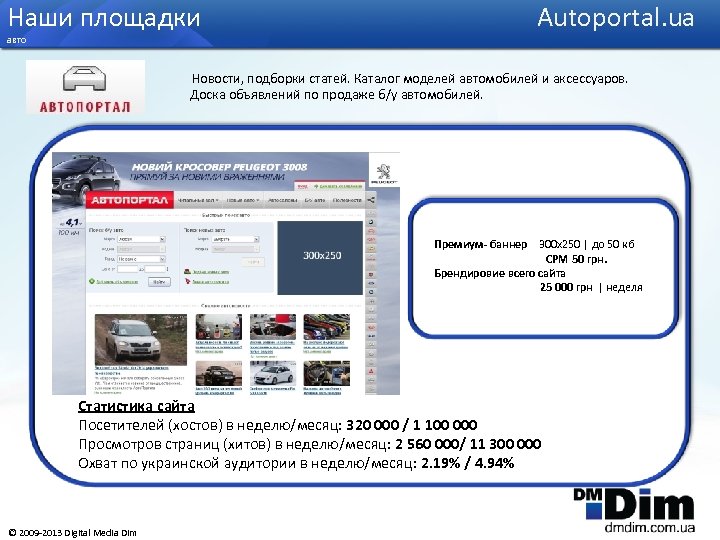This screenshot has width=720, height=540.
Task: Open the car-care bottles news thumbnail
Action: coord(219,326)
